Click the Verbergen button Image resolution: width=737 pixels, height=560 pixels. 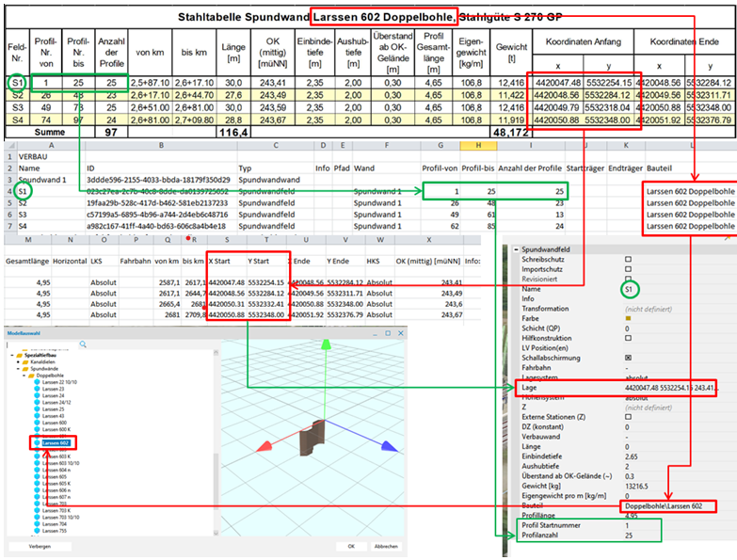point(40,547)
